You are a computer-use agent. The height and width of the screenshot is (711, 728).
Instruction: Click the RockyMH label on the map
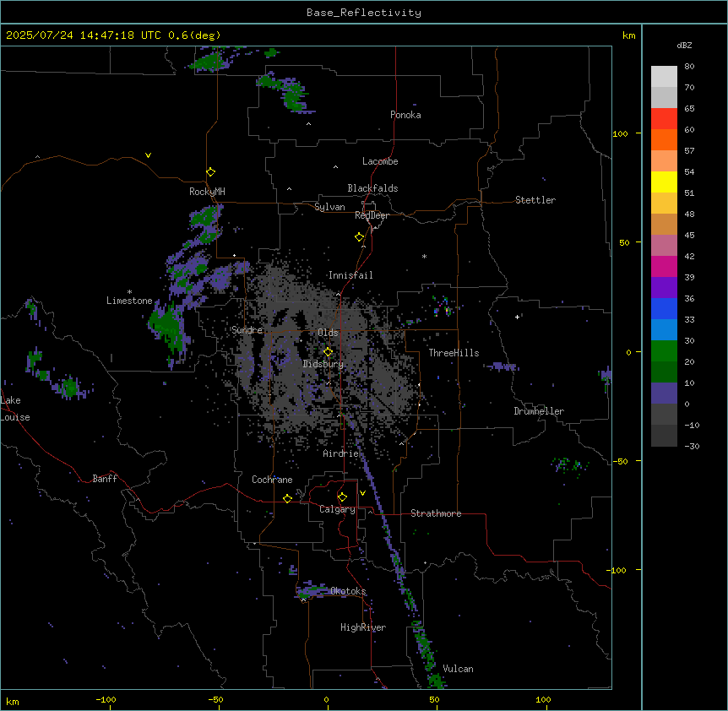[207, 192]
